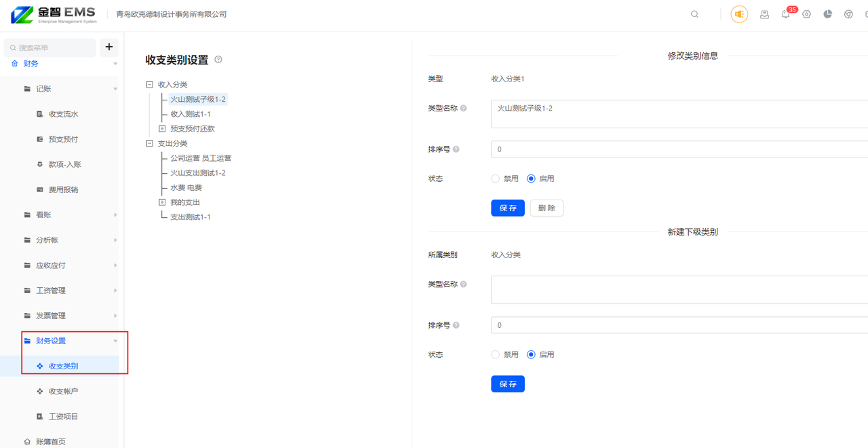Select 支出分类 root tree label
Viewport: 868px width, 448px height.
click(173, 143)
